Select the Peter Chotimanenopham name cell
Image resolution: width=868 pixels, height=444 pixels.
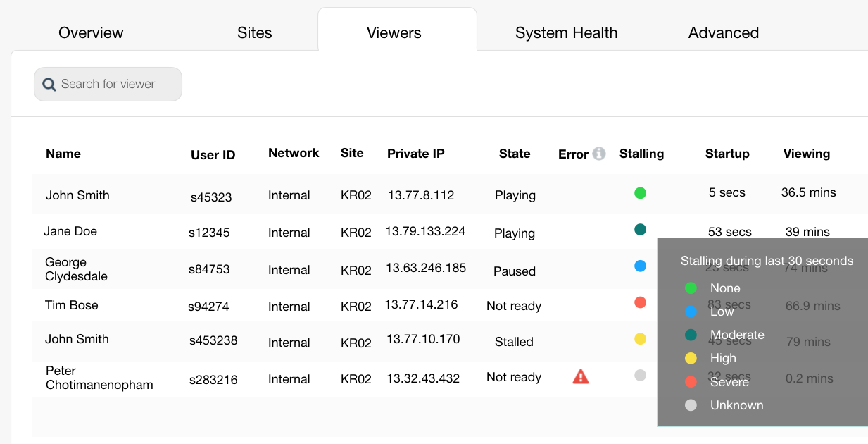click(x=99, y=378)
